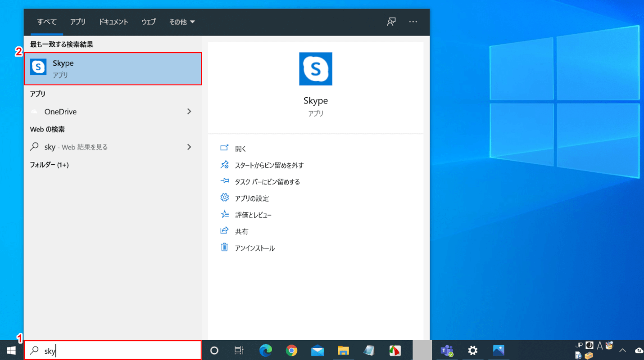This screenshot has width=644, height=360.
Task: Click the trash icon beside アンインストール
Action: point(224,247)
